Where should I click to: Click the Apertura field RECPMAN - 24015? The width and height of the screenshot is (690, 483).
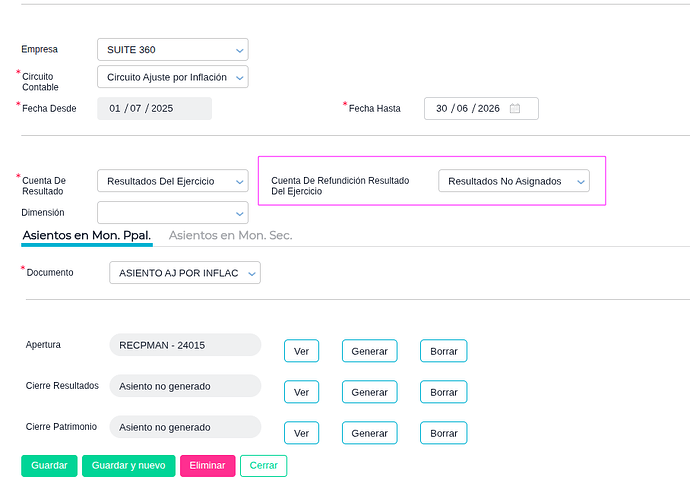click(x=185, y=345)
